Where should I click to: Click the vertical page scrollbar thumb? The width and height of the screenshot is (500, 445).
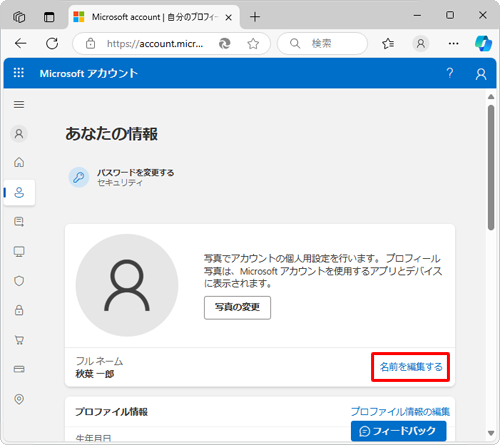[x=491, y=168]
